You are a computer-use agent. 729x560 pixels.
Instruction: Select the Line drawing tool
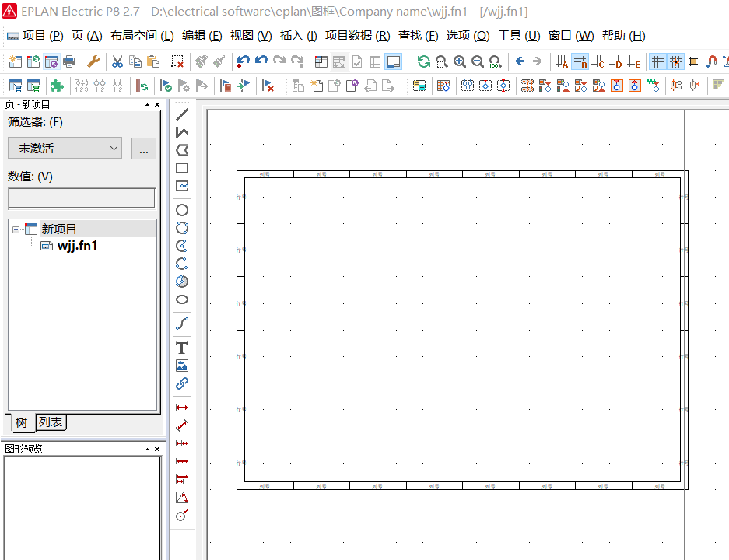click(x=182, y=114)
